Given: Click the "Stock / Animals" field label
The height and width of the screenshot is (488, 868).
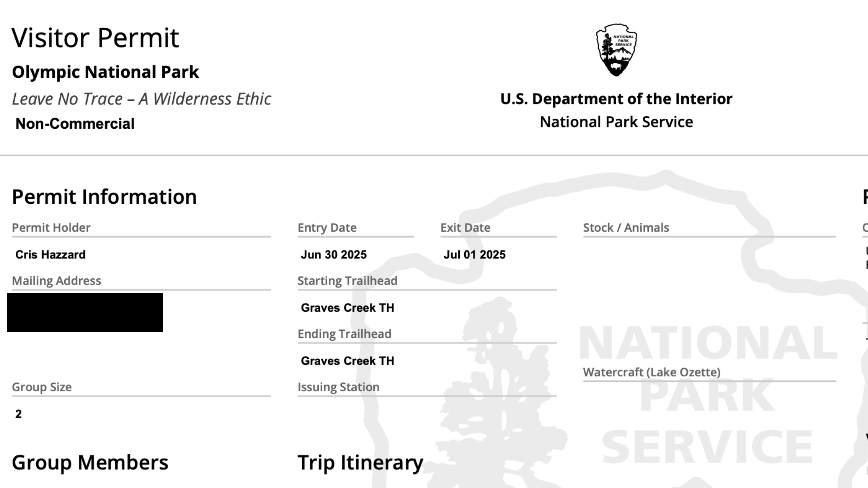Looking at the screenshot, I should pyautogui.click(x=626, y=228).
